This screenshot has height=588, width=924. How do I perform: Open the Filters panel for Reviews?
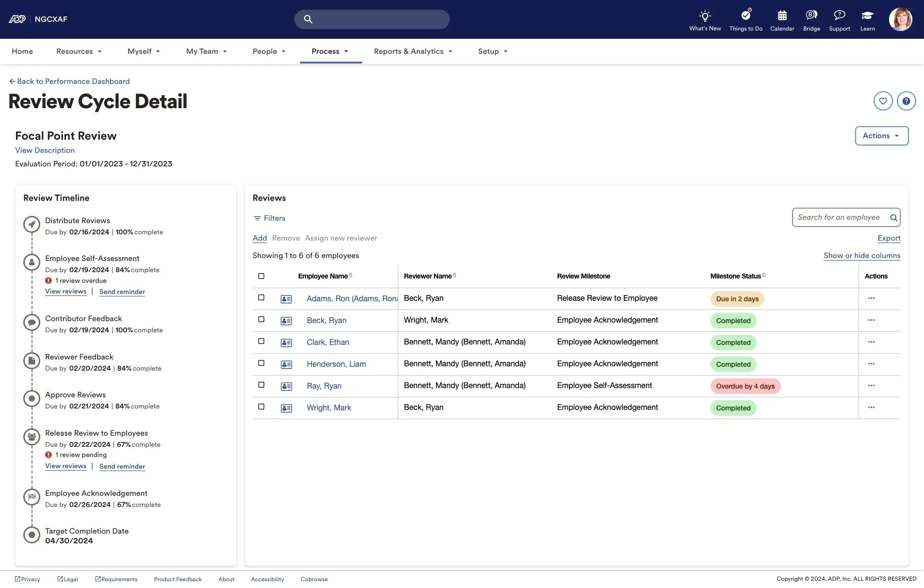click(x=270, y=218)
